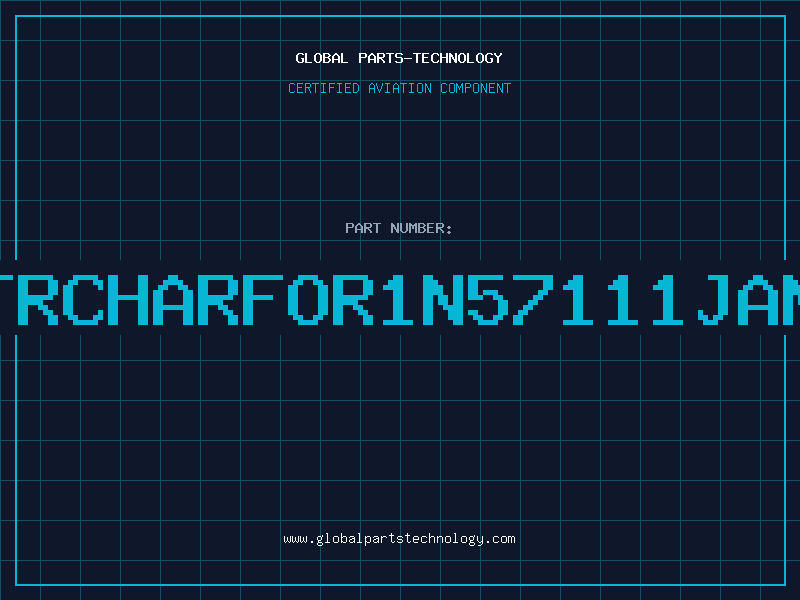Click the PART NUMBER: label
800x600 pixels.
click(x=399, y=228)
